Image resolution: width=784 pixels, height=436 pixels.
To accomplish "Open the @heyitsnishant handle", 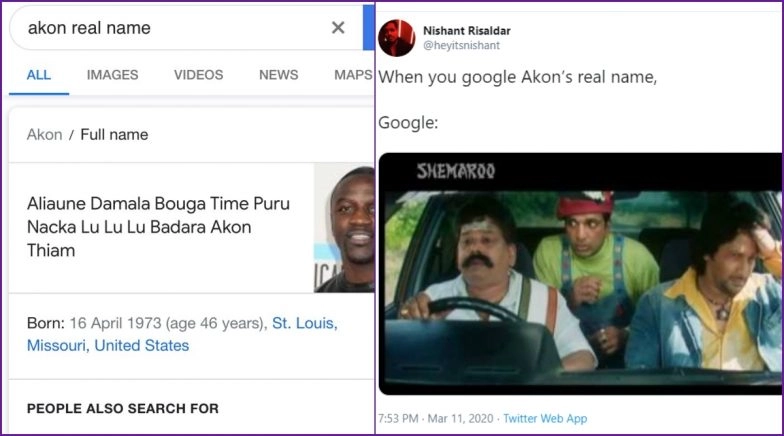I will (x=462, y=46).
